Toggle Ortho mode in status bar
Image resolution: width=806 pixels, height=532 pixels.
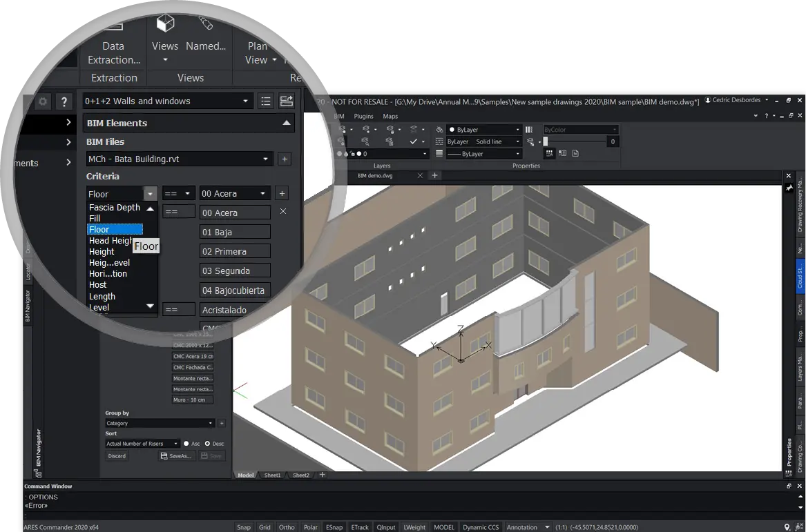tap(287, 527)
